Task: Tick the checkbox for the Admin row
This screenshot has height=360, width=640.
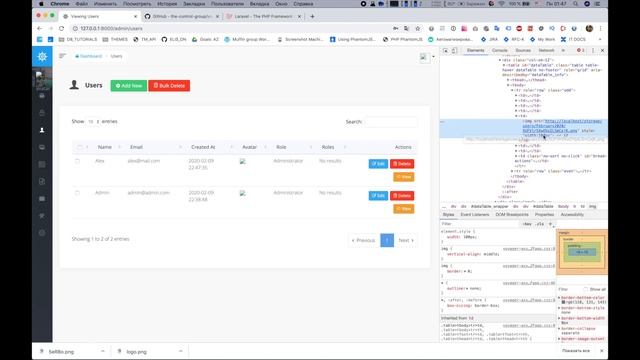Action: tap(77, 193)
